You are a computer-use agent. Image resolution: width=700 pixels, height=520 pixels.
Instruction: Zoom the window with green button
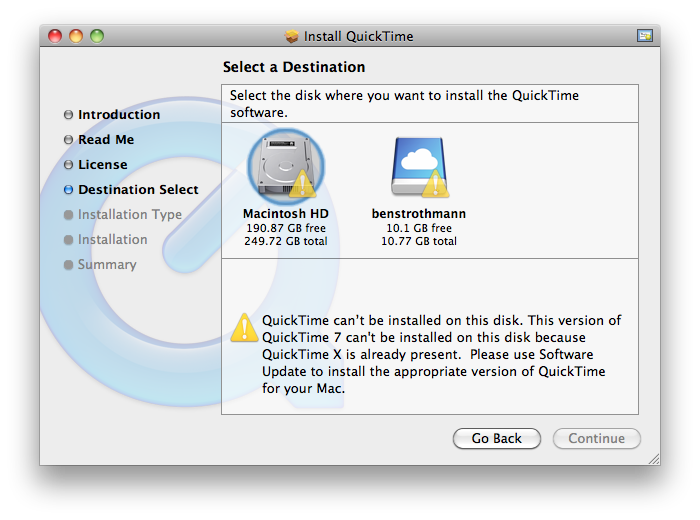click(97, 36)
